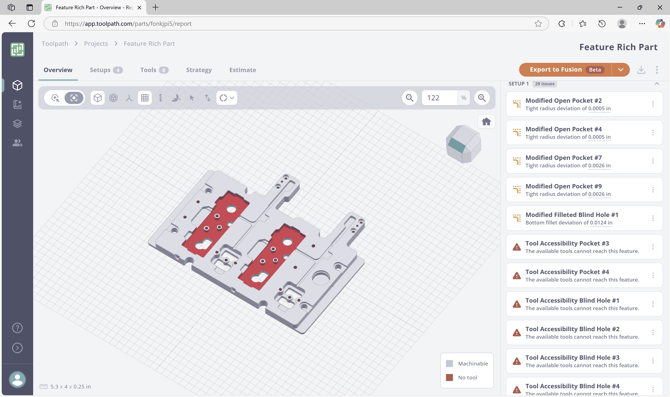Open the Projects breadcrumb link
Viewport: 670px width, 397px height.
coord(96,44)
